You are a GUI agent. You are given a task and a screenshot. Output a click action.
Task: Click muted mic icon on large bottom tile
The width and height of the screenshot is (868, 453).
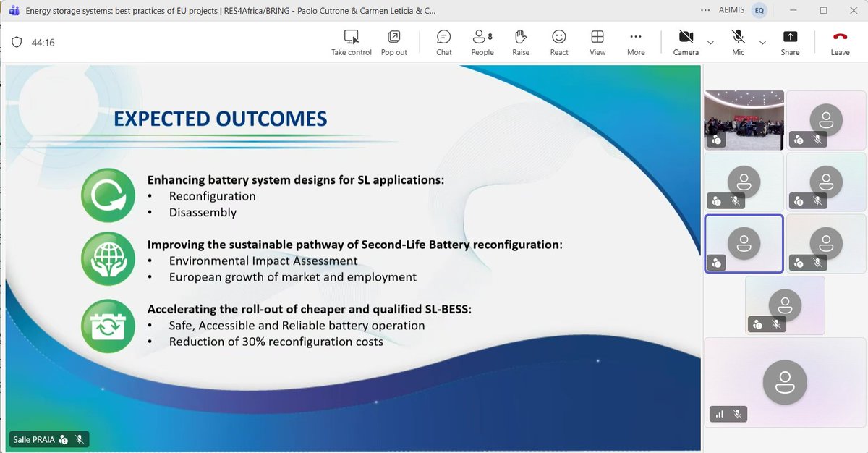pyautogui.click(x=737, y=414)
